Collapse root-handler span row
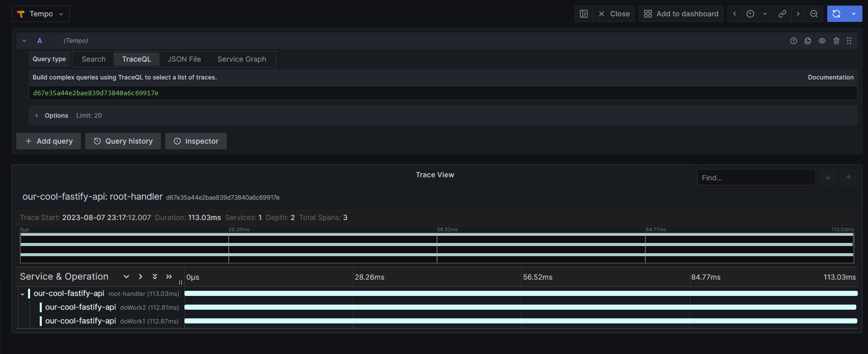 (22, 294)
